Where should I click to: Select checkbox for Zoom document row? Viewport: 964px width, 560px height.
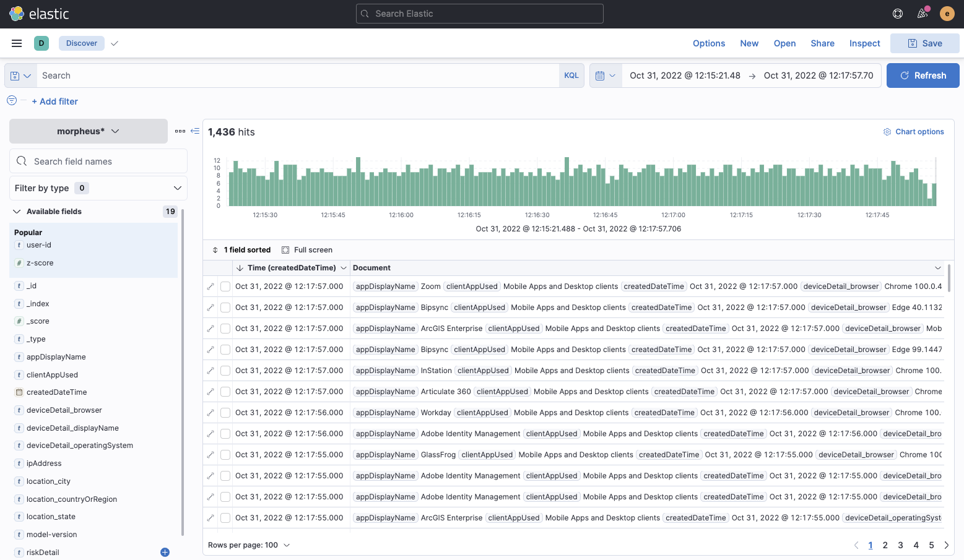pyautogui.click(x=225, y=286)
